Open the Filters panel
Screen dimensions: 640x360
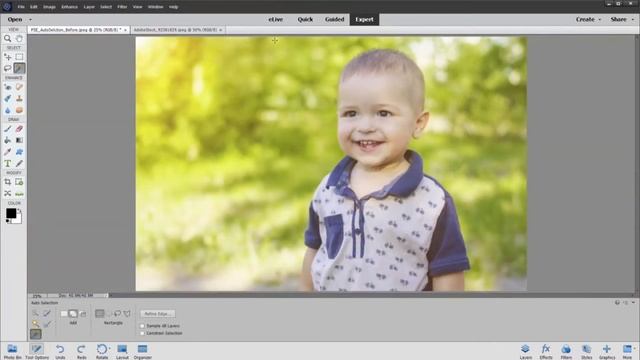(x=566, y=351)
